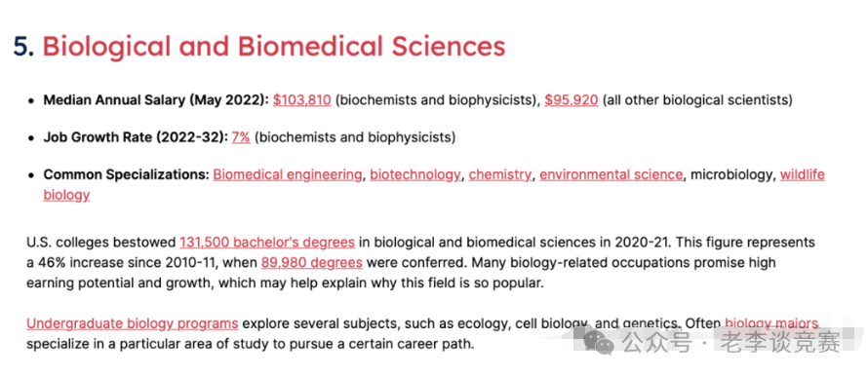Image resolution: width=868 pixels, height=377 pixels.
Task: Visit the biotechnology specialization link
Action: pos(415,174)
